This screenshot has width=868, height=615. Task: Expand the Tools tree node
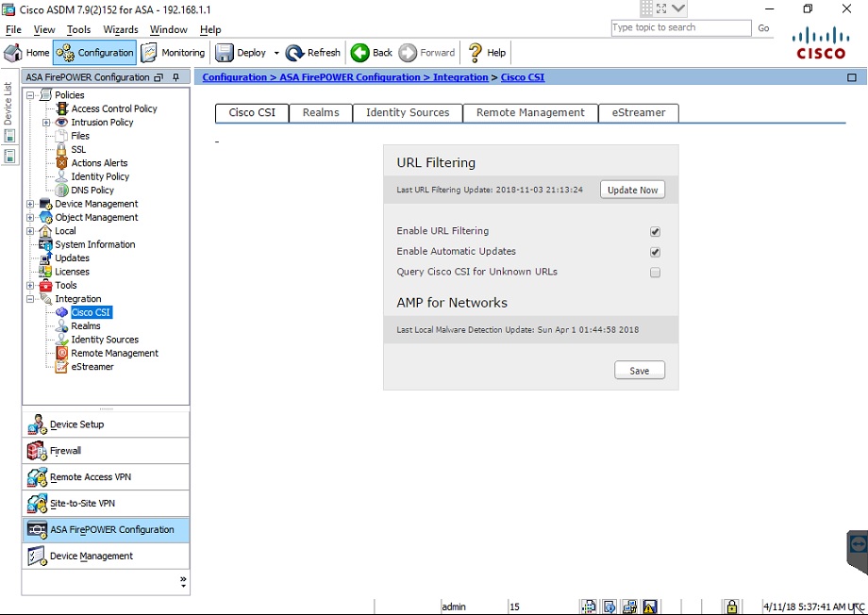[x=30, y=285]
